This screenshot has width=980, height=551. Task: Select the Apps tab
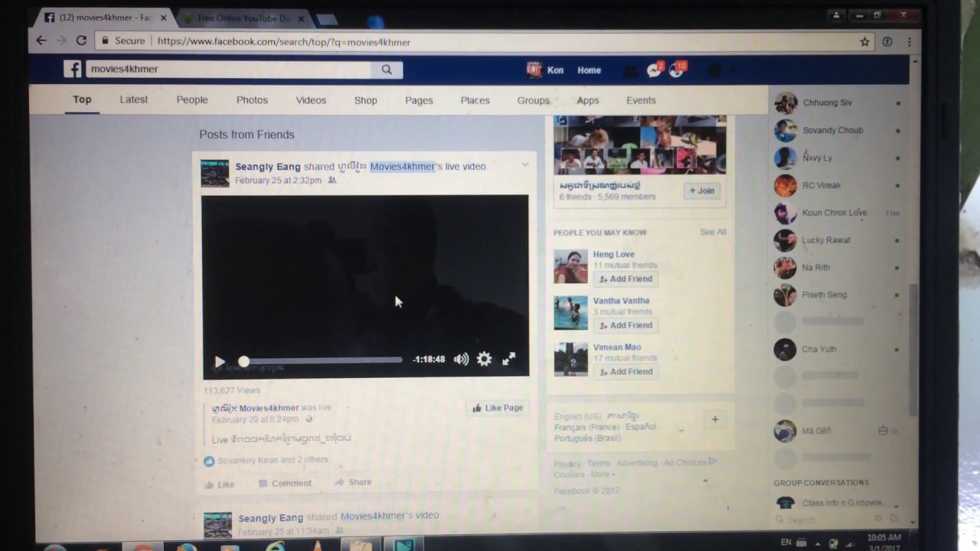[588, 100]
